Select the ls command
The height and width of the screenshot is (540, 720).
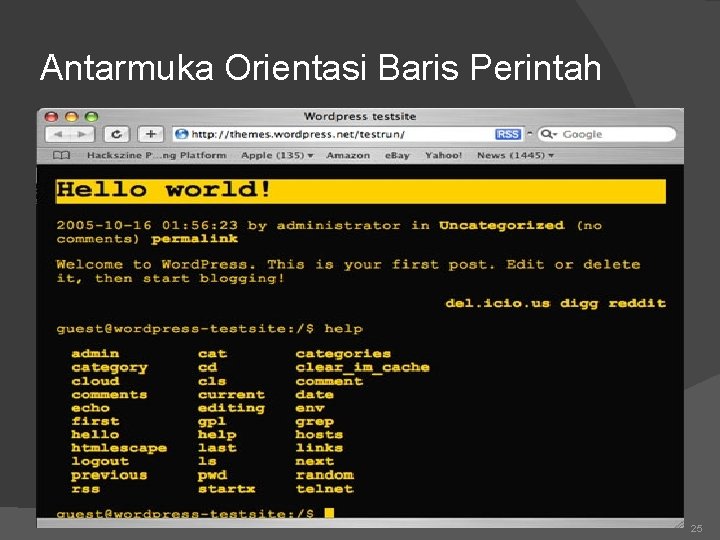(207, 461)
